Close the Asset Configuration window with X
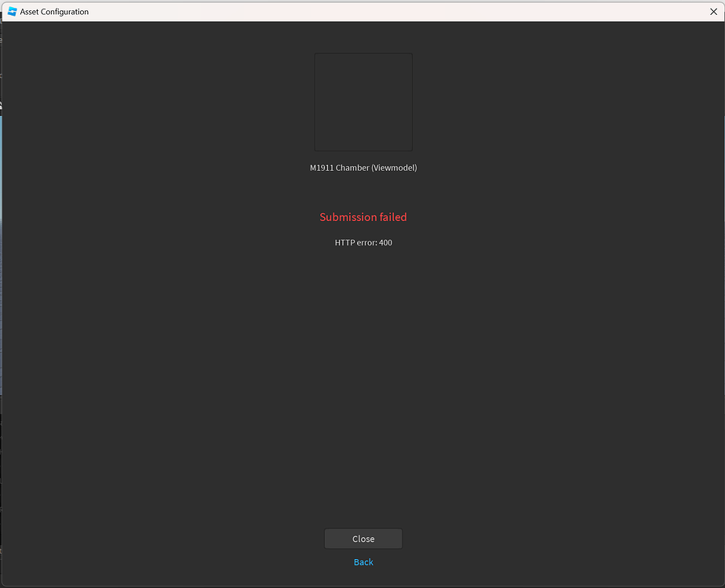The width and height of the screenshot is (725, 588). point(713,12)
